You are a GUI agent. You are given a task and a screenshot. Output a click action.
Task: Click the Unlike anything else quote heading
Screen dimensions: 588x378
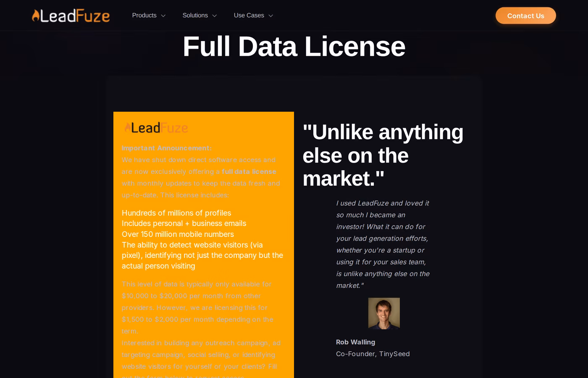pyautogui.click(x=383, y=155)
